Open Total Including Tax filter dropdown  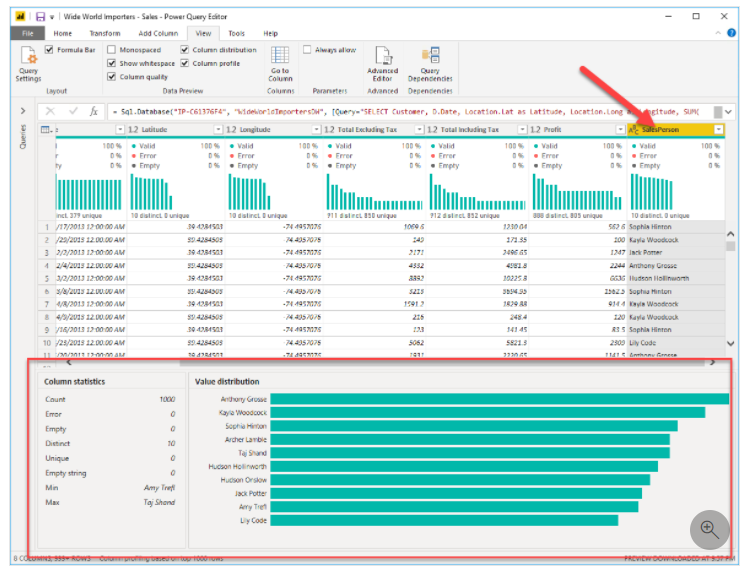tap(522, 129)
